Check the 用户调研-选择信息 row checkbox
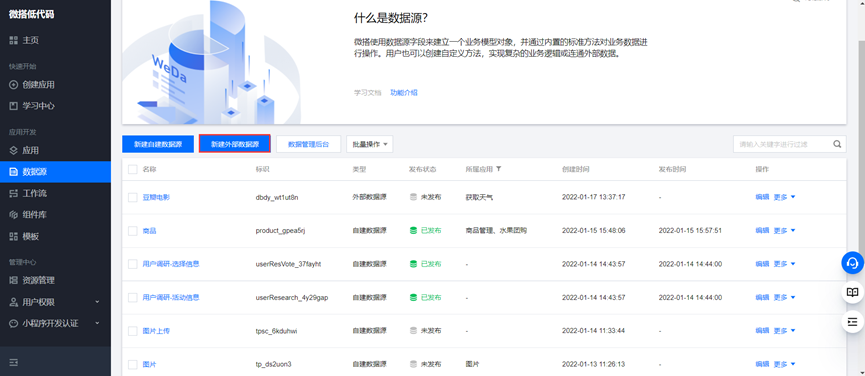Viewport: 865px width, 376px height. pyautogui.click(x=132, y=264)
